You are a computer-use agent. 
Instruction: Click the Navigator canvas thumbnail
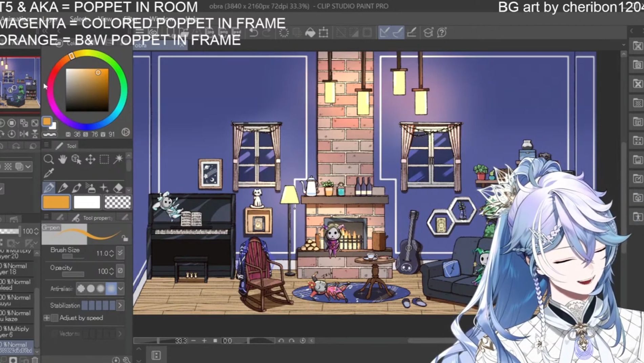20,84
